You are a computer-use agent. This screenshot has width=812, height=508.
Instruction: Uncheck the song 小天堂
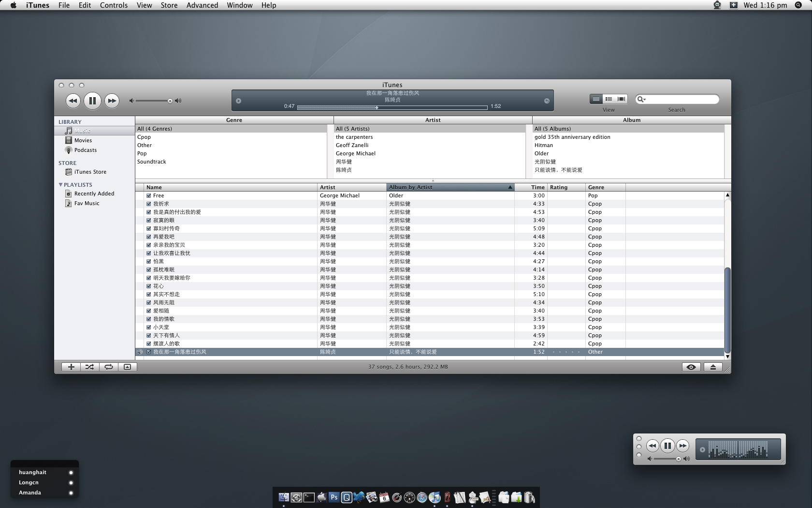[149, 327]
